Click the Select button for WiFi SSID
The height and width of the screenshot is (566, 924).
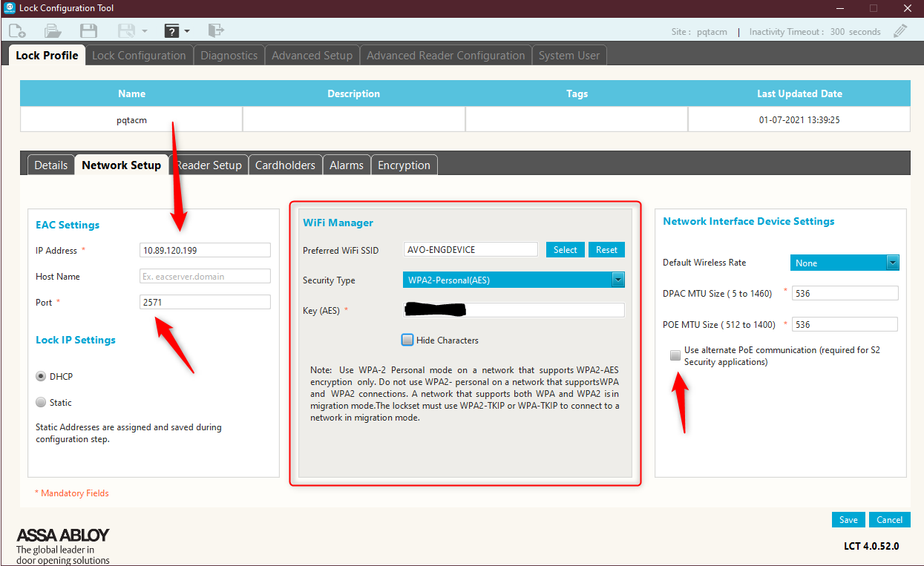566,250
